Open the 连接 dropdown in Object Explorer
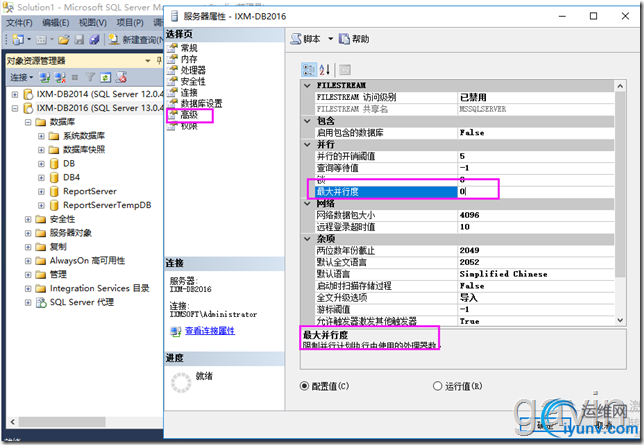Viewport: 644px width, 445px height. [21, 77]
